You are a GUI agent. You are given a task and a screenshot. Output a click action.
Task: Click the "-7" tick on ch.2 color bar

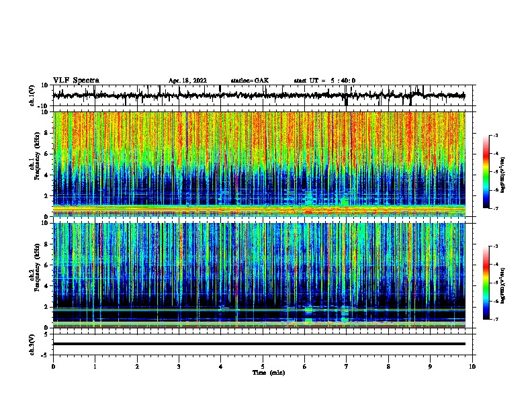click(x=496, y=320)
